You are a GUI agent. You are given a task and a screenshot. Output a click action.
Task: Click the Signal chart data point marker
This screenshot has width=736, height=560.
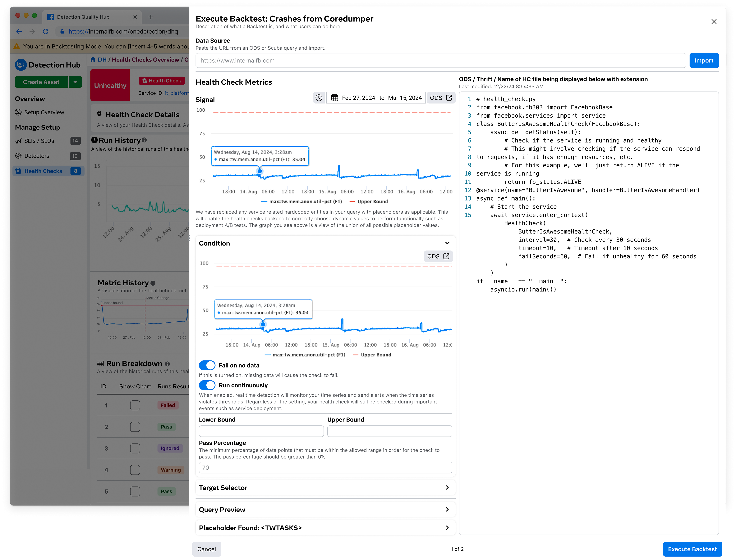[260, 171]
